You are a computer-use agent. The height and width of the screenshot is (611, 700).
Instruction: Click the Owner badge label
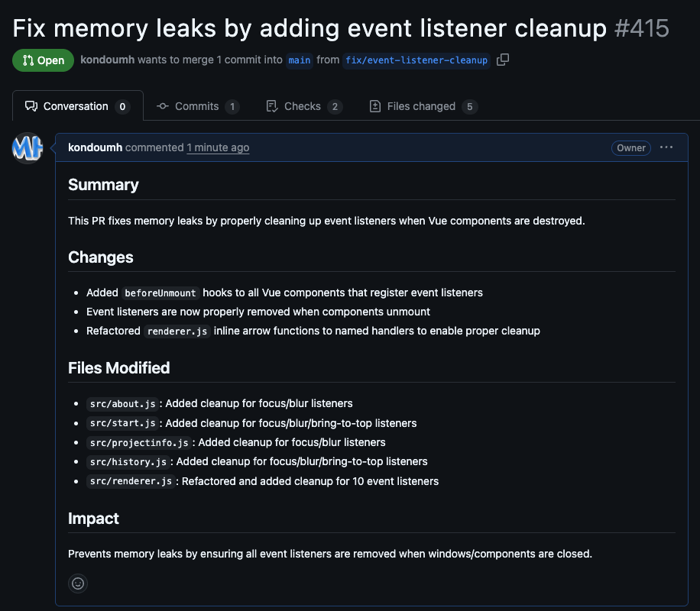(x=631, y=148)
